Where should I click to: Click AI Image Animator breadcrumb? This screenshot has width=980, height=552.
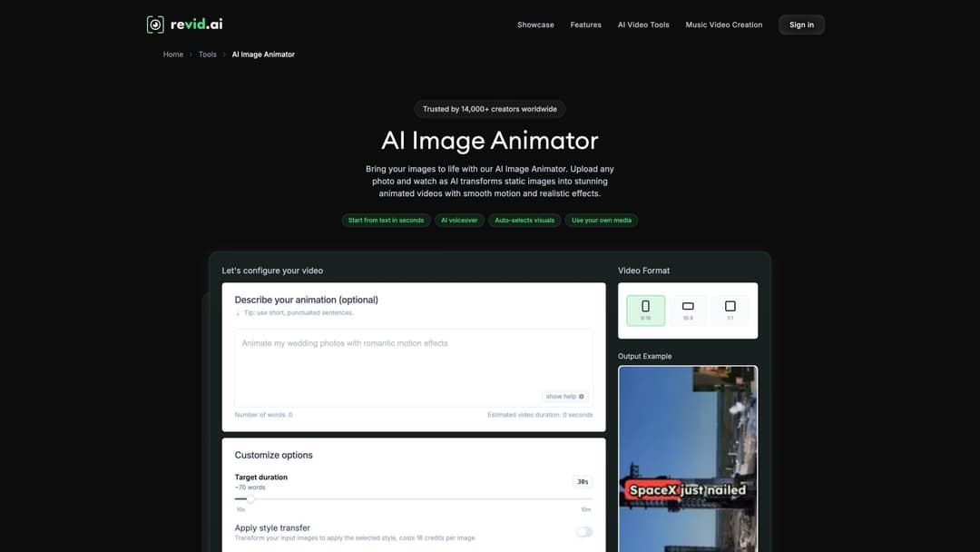[263, 54]
